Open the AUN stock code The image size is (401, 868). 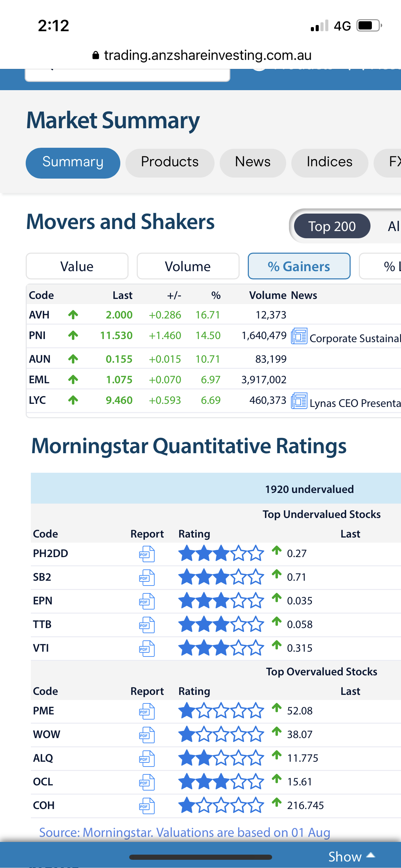pyautogui.click(x=40, y=359)
